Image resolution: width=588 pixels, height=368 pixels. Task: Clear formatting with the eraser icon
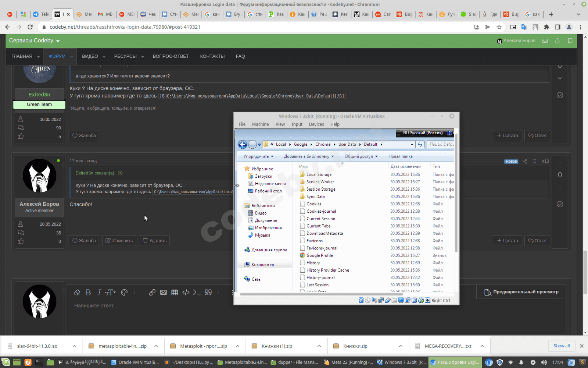77,292
